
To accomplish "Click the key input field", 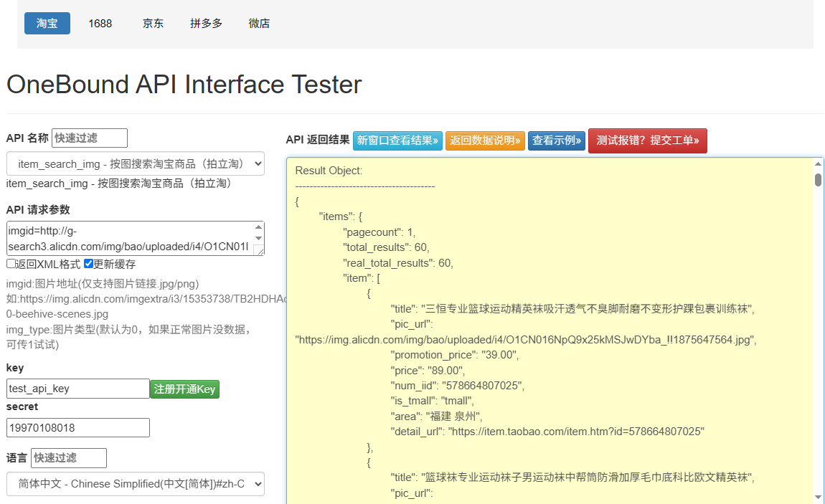I will tap(78, 389).
